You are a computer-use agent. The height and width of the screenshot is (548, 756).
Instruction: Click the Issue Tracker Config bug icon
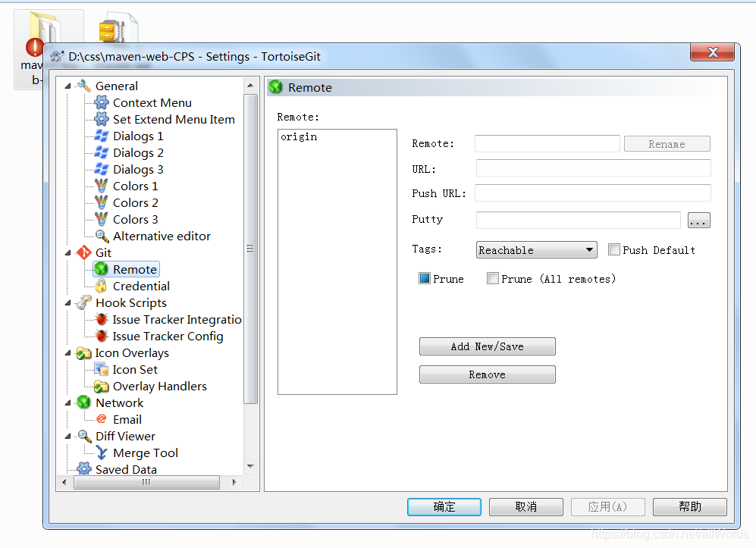coord(102,336)
